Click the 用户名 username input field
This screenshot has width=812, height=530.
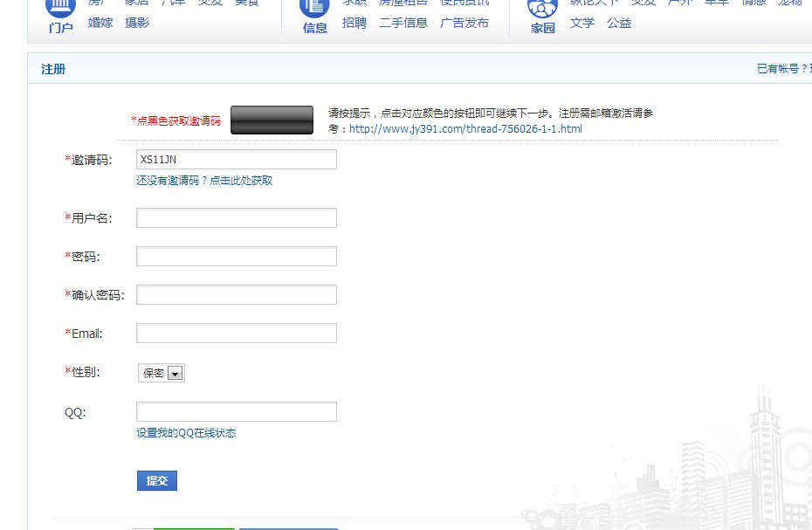236,217
